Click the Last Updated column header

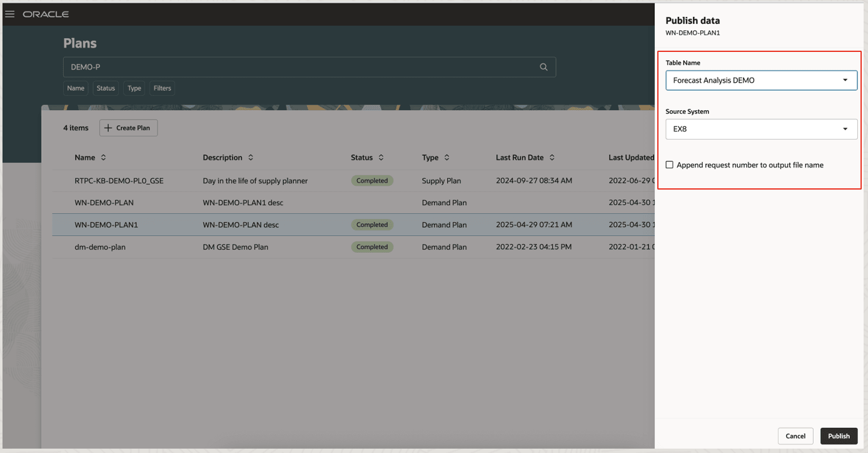click(631, 158)
